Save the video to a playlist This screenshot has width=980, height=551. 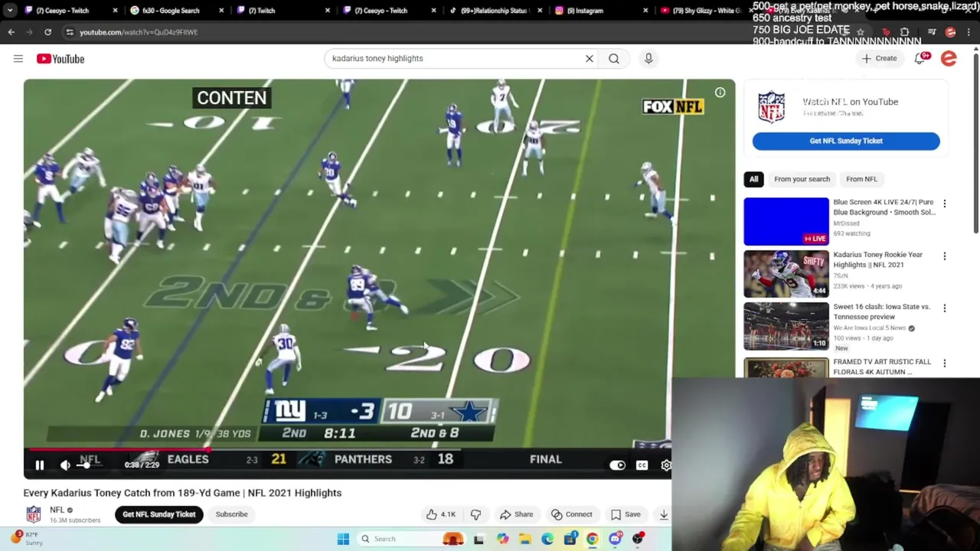[626, 514]
